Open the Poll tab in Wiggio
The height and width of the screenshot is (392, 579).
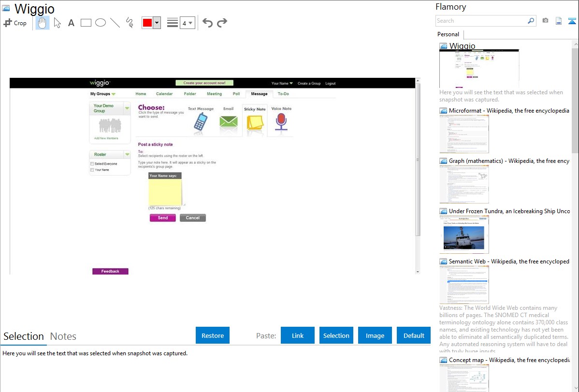[236, 94]
